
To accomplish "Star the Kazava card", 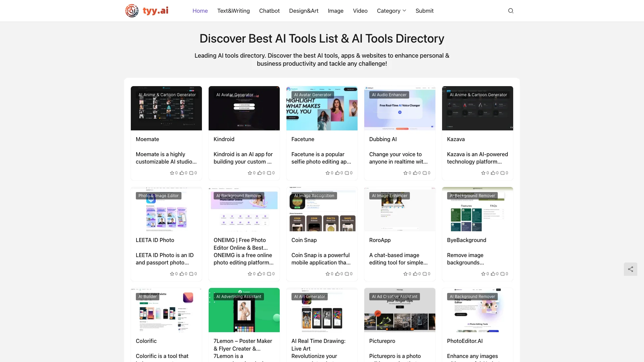I will coord(483,173).
